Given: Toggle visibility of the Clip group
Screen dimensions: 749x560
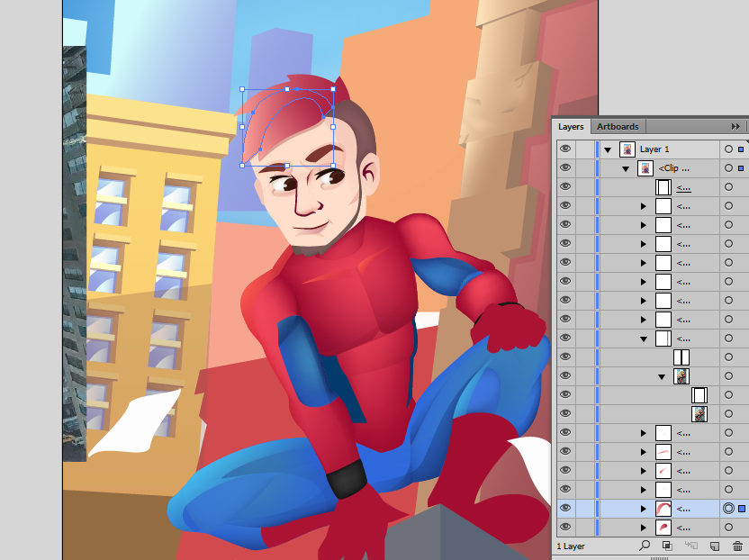Looking at the screenshot, I should [565, 168].
